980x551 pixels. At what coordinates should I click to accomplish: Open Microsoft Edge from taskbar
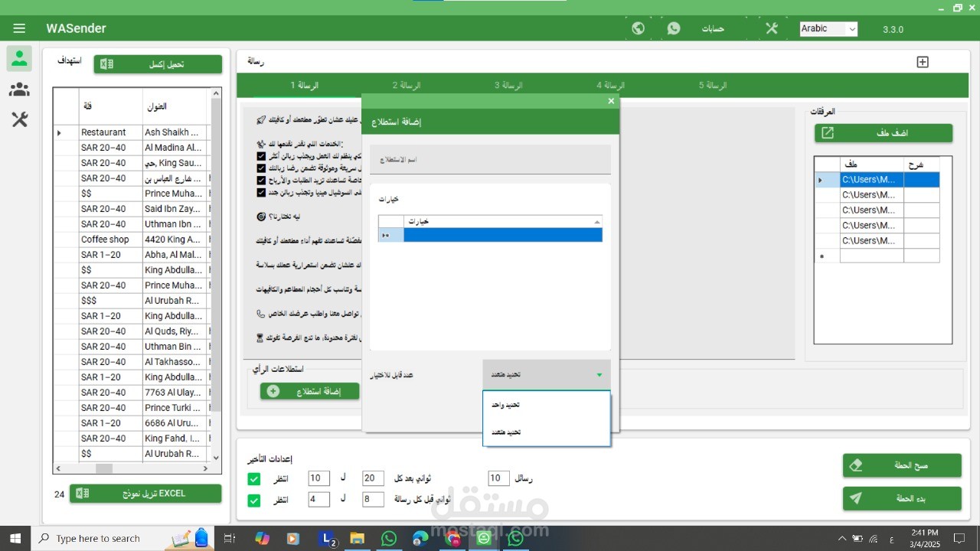tap(420, 539)
